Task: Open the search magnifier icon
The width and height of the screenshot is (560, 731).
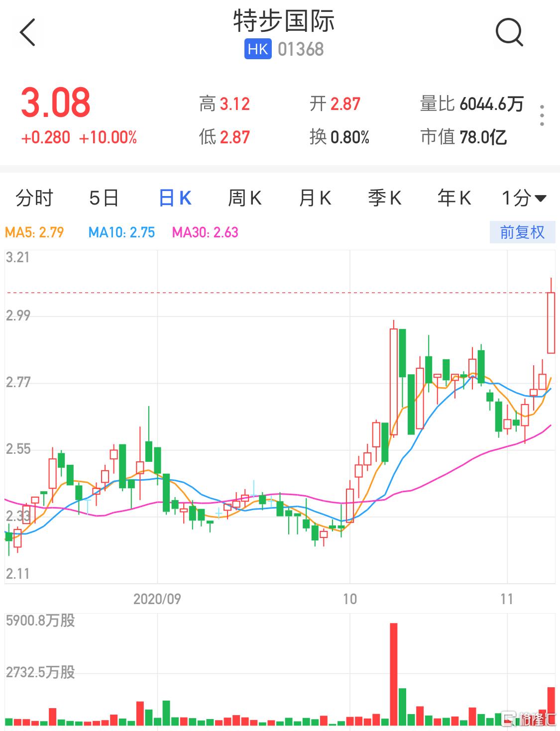Action: click(509, 33)
